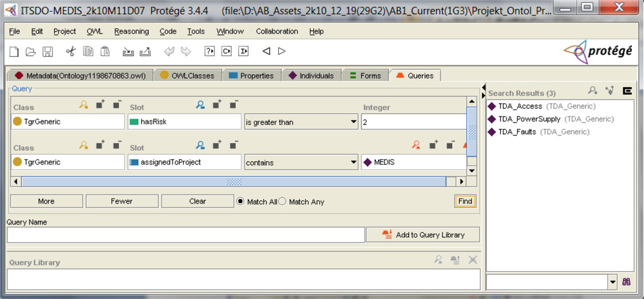Switch to the OWLClasses tab
The width and height of the screenshot is (644, 299).
click(187, 75)
